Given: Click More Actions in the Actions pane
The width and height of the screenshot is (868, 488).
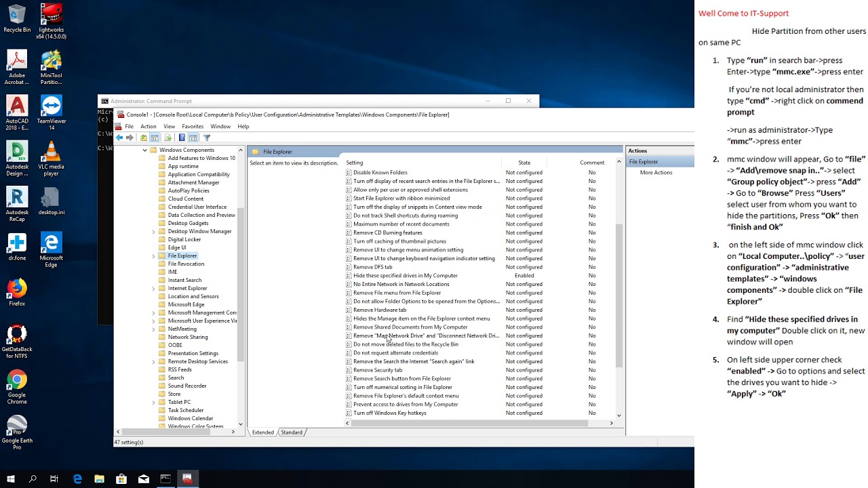Looking at the screenshot, I should (x=656, y=172).
